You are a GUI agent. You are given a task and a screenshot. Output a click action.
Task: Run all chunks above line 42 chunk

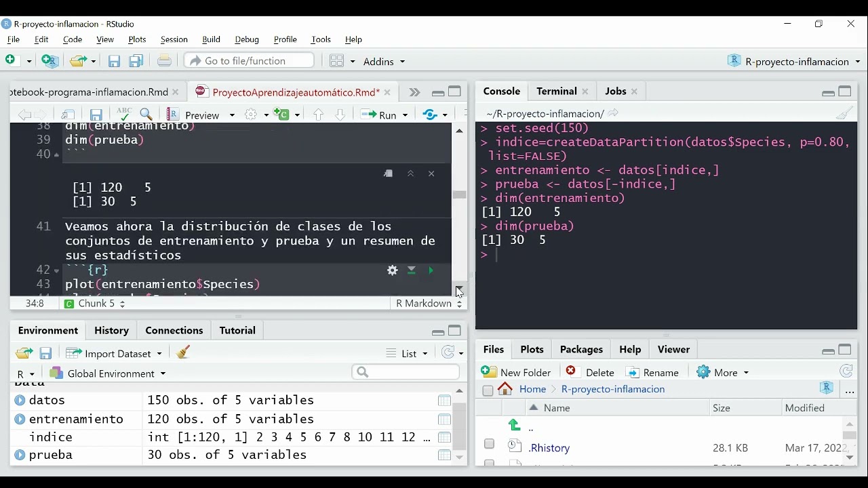click(x=412, y=270)
